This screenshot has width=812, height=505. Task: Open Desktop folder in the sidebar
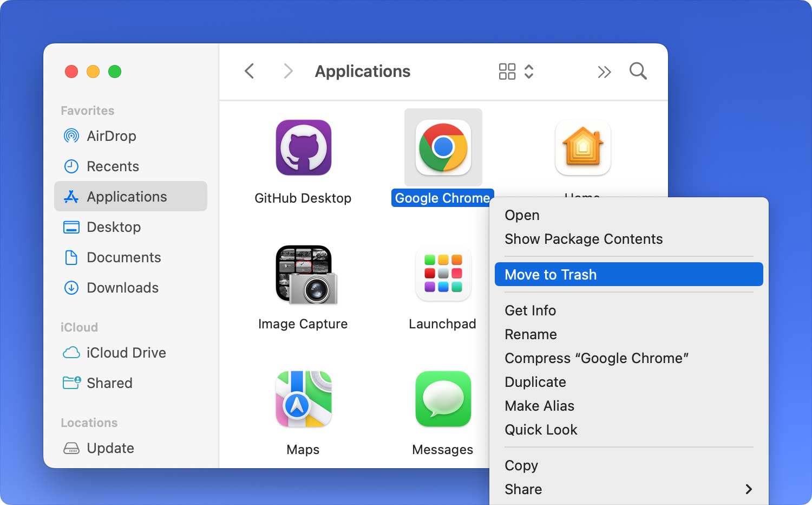[130, 227]
